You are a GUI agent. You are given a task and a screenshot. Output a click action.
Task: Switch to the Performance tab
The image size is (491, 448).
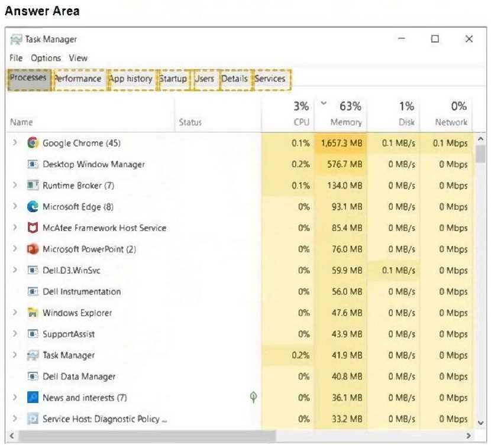[x=77, y=79]
